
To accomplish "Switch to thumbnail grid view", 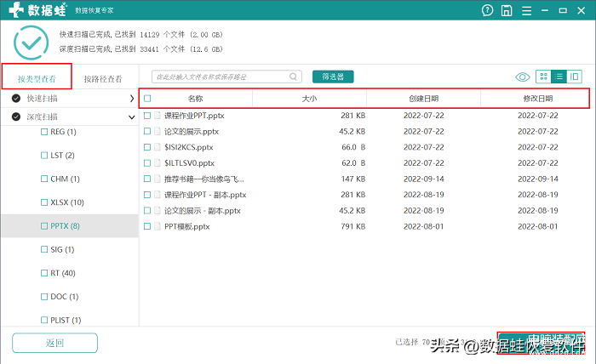I will click(543, 77).
